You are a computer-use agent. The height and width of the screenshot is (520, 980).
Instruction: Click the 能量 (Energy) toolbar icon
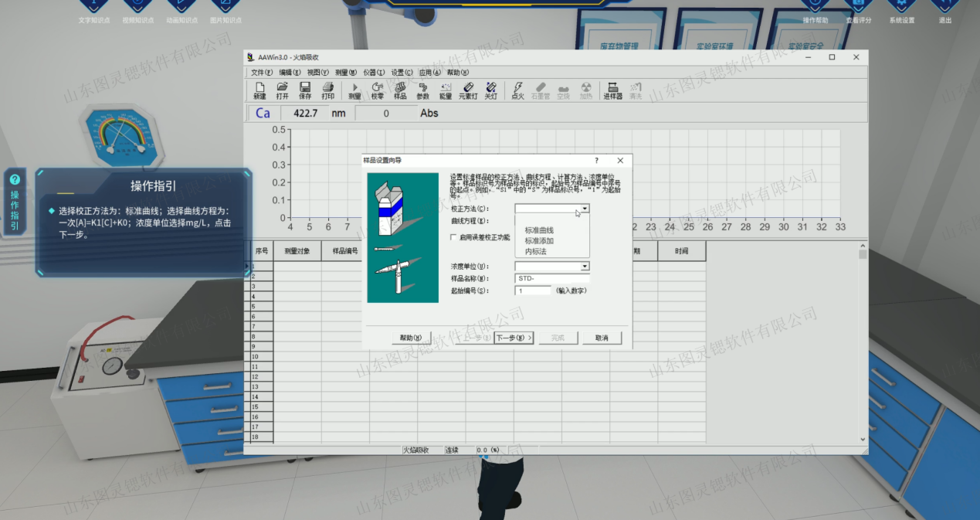445,90
